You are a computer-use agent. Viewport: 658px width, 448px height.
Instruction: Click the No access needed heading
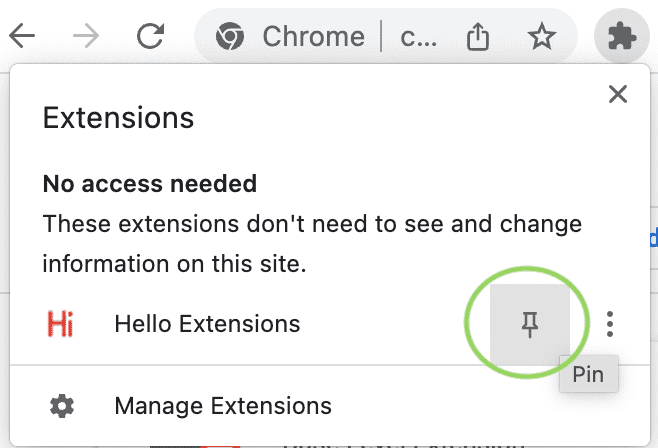pyautogui.click(x=150, y=184)
